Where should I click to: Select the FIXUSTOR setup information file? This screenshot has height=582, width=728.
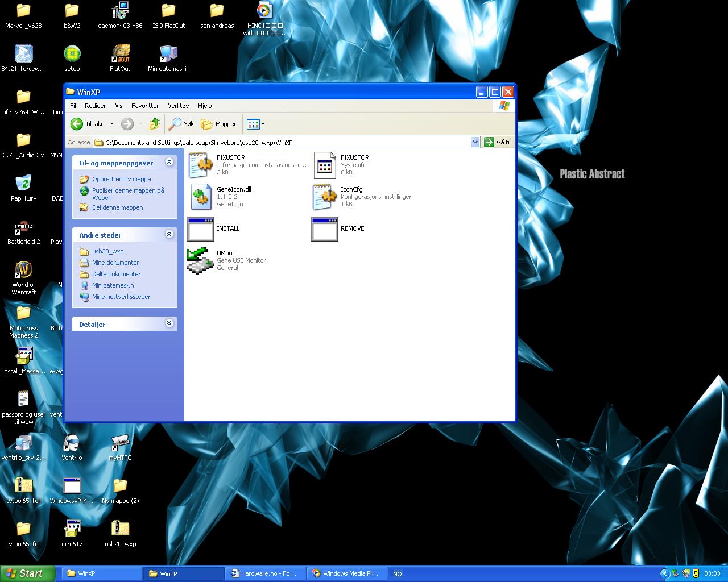click(201, 165)
